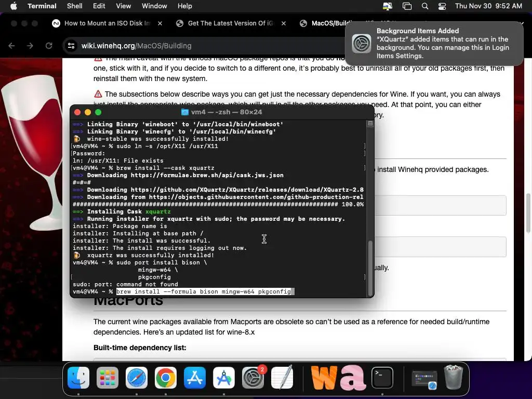Close the 'How to Mount an ISO Disk' tab

[160, 23]
